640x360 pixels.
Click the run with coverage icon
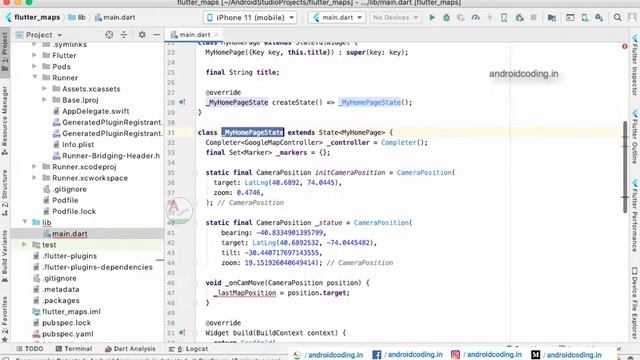point(461,18)
